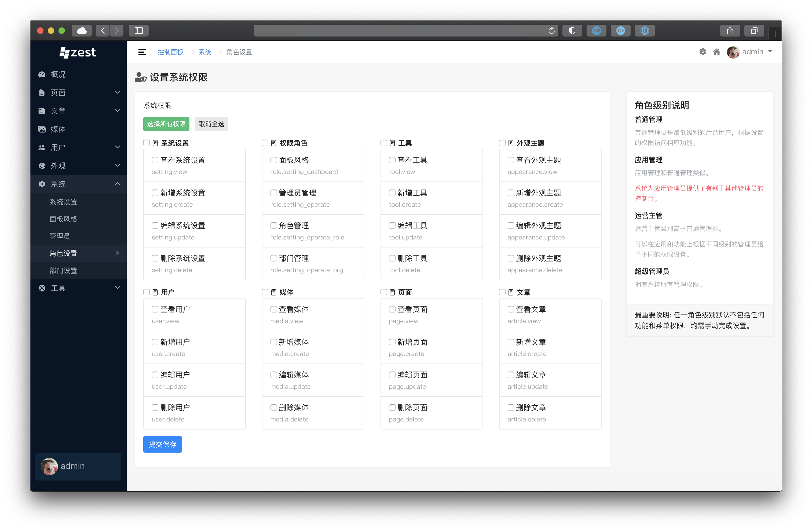Screen dimensions: 812x531
Task: Click the hamburger menu toggle icon
Action: click(142, 52)
